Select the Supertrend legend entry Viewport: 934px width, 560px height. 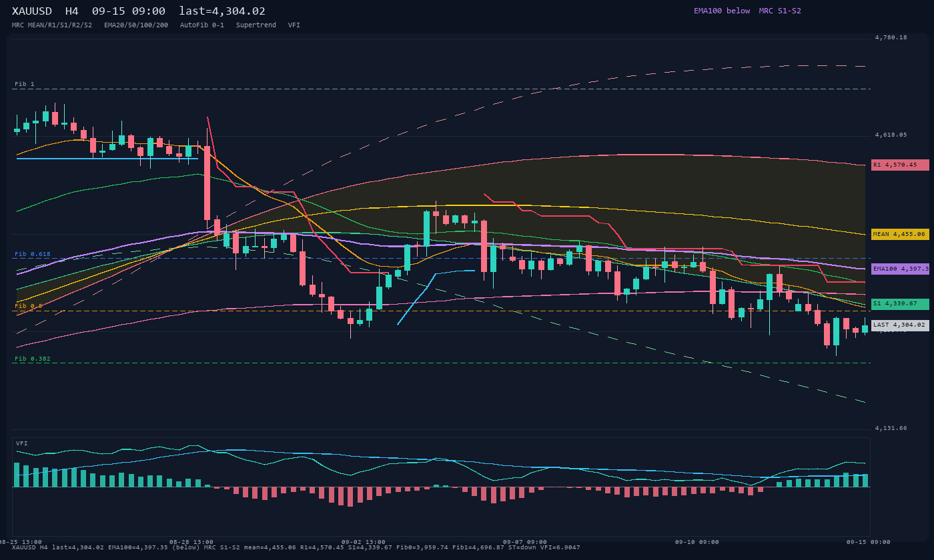pyautogui.click(x=256, y=25)
